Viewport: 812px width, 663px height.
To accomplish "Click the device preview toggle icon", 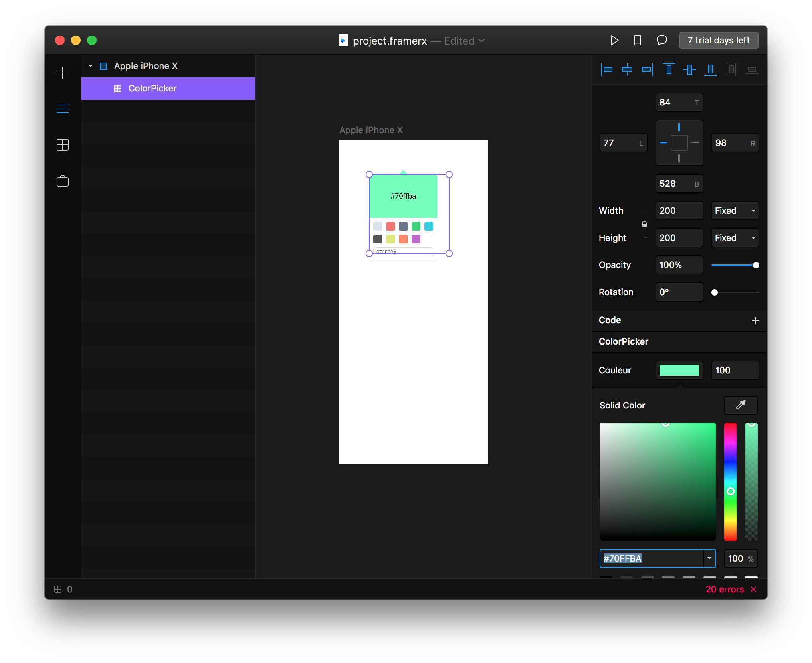I will [x=637, y=40].
